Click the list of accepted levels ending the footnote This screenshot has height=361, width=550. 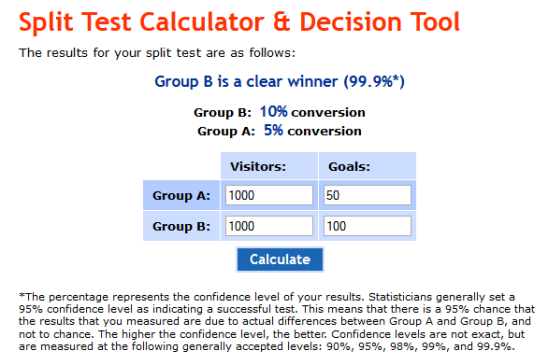[420, 346]
